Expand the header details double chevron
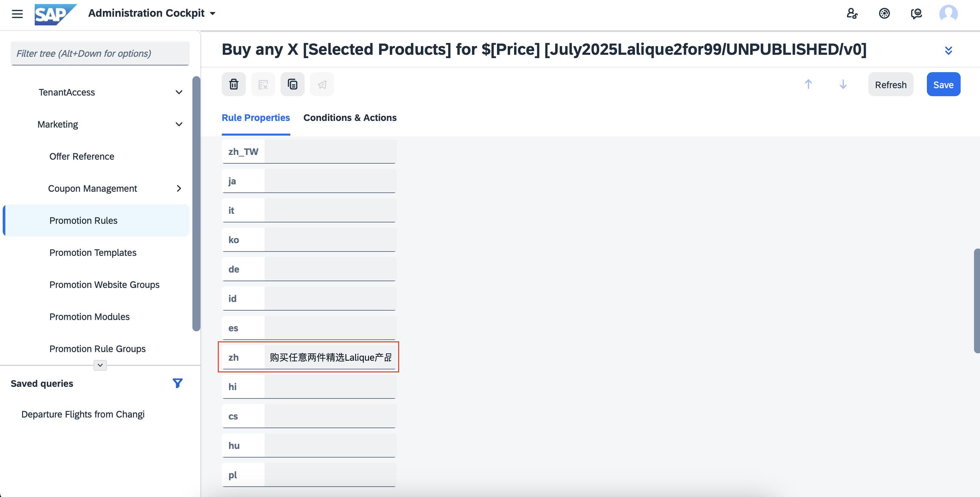 [948, 50]
